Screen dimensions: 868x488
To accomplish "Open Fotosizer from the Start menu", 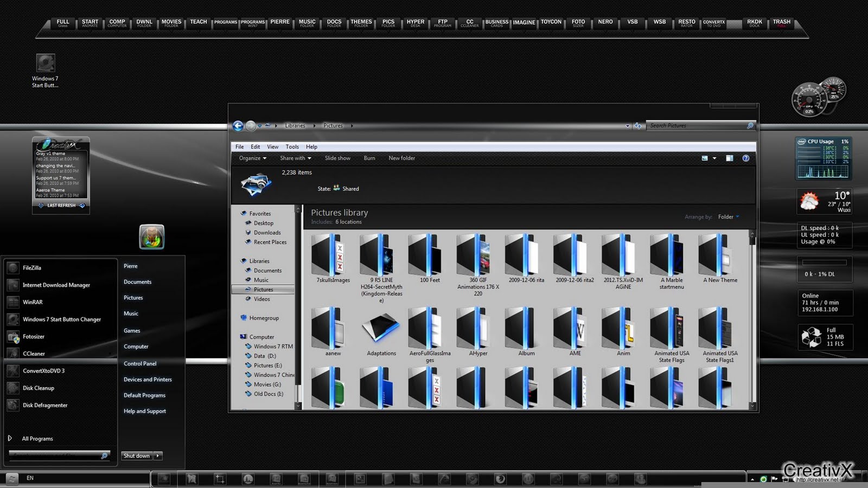I will coord(34,337).
